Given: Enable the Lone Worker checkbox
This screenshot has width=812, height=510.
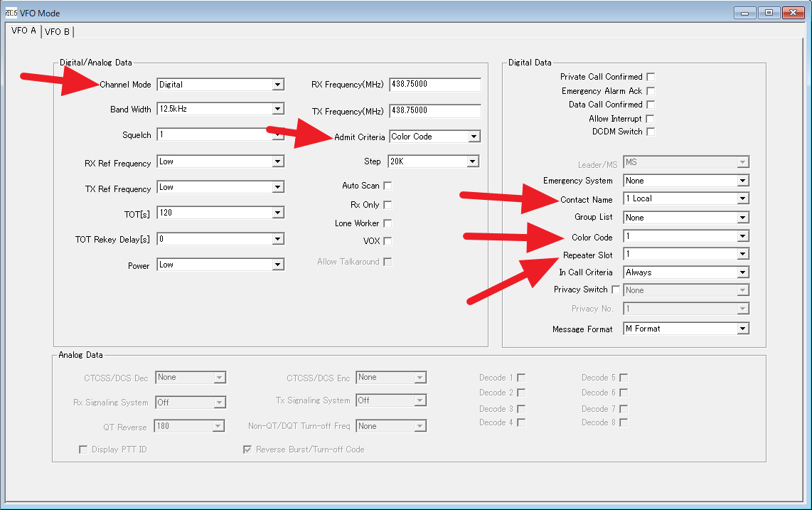Looking at the screenshot, I should tap(388, 223).
